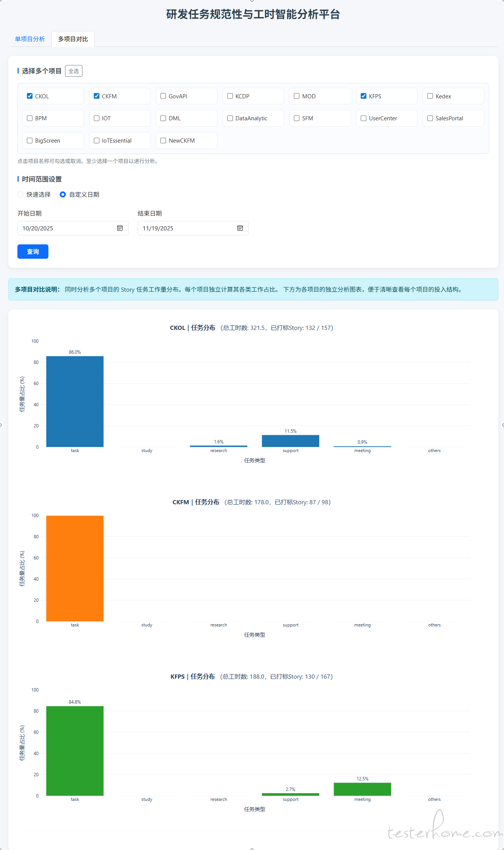The width and height of the screenshot is (504, 850).
Task: Select the SalesPortal project checkbox
Action: [430, 118]
